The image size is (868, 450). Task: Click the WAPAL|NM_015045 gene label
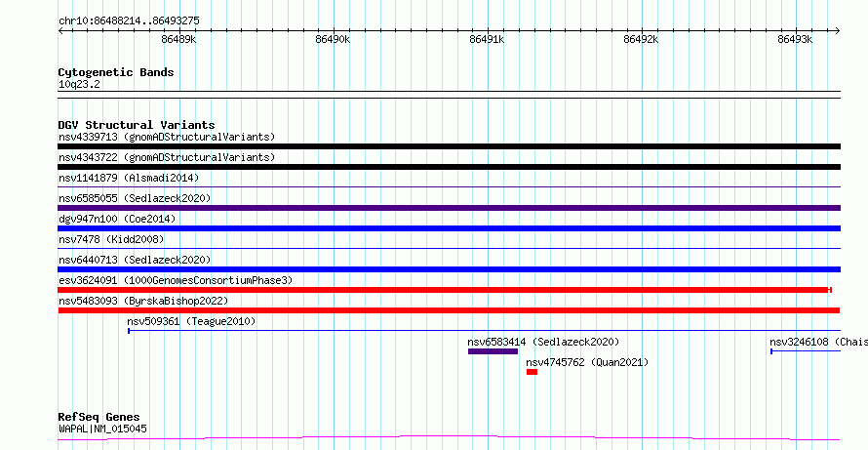coord(102,429)
